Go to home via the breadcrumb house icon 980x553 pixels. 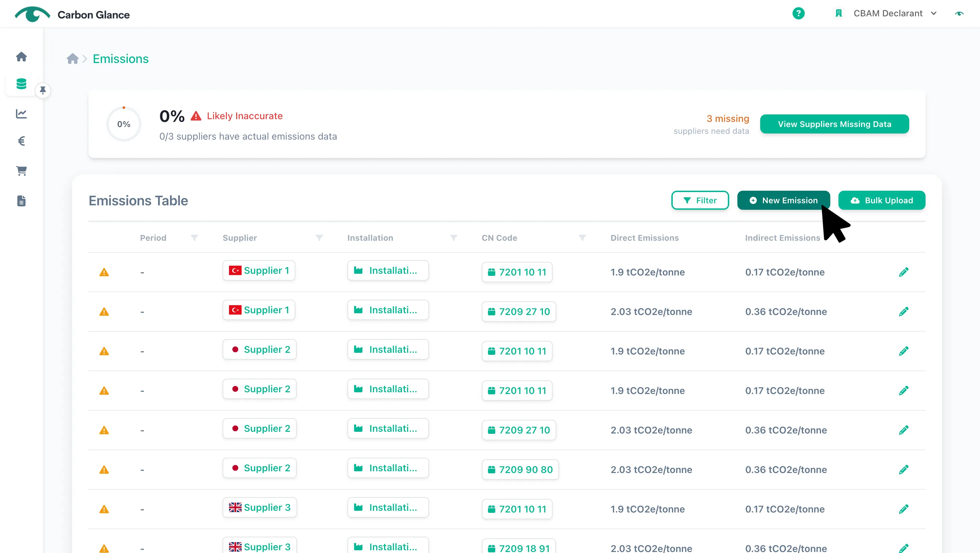click(x=72, y=59)
